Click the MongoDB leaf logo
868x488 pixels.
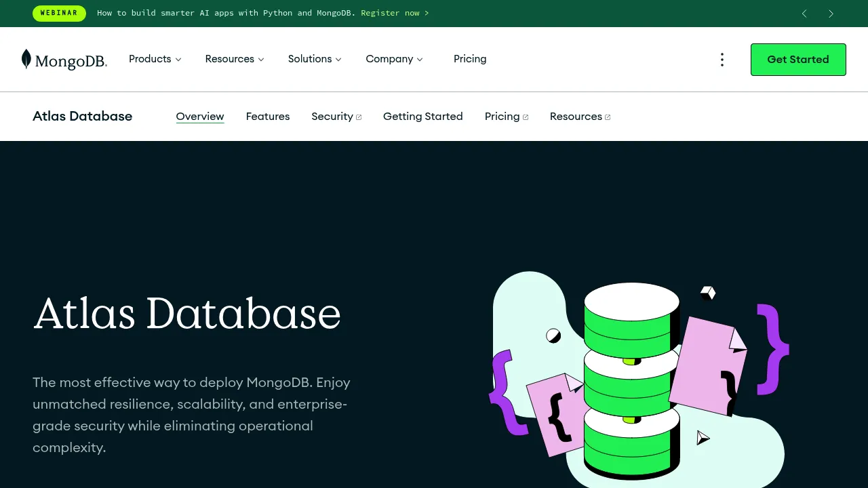(64, 60)
